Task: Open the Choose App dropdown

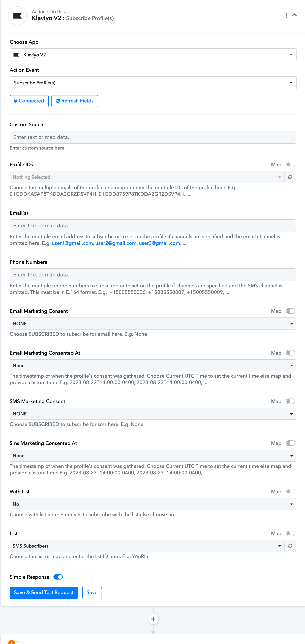Action: tap(153, 55)
